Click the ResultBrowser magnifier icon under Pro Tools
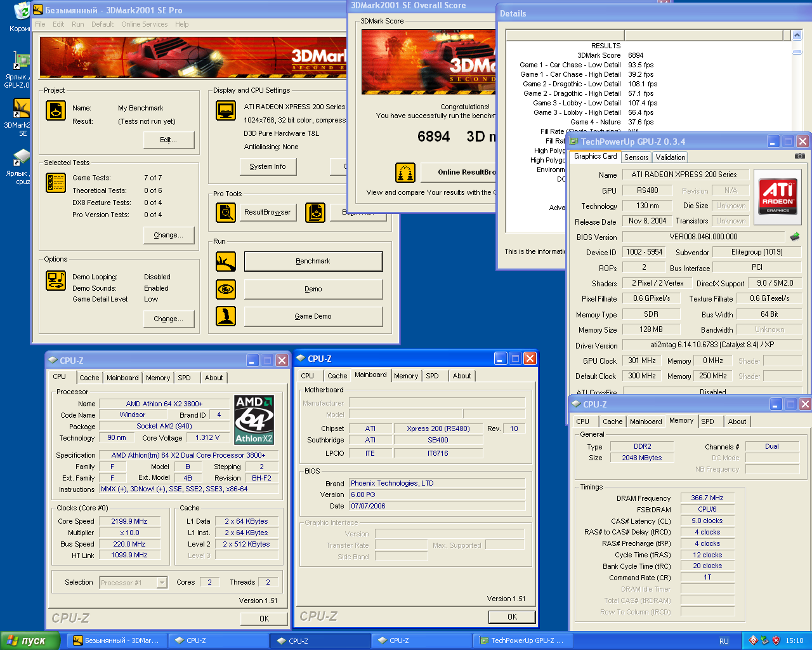Screen dimensions: 812x650 click(x=226, y=213)
